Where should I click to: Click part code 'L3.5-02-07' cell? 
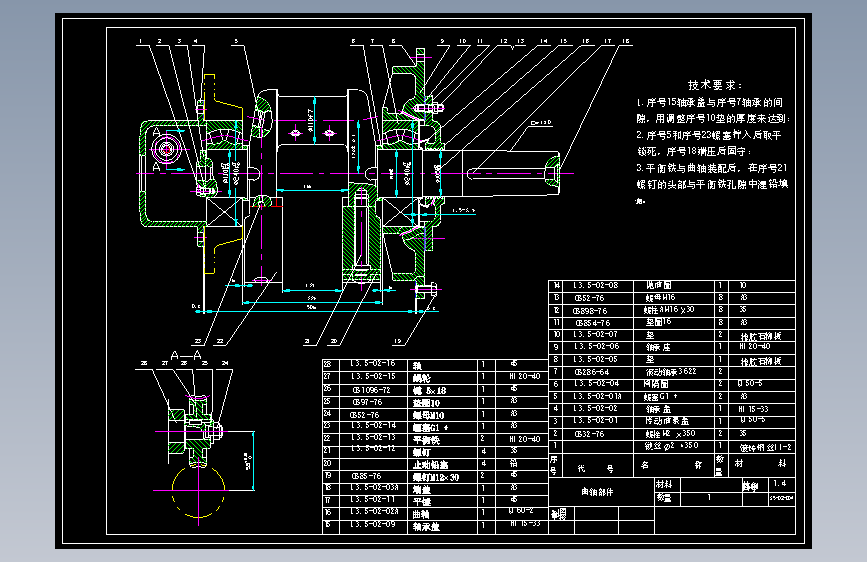tap(595, 335)
